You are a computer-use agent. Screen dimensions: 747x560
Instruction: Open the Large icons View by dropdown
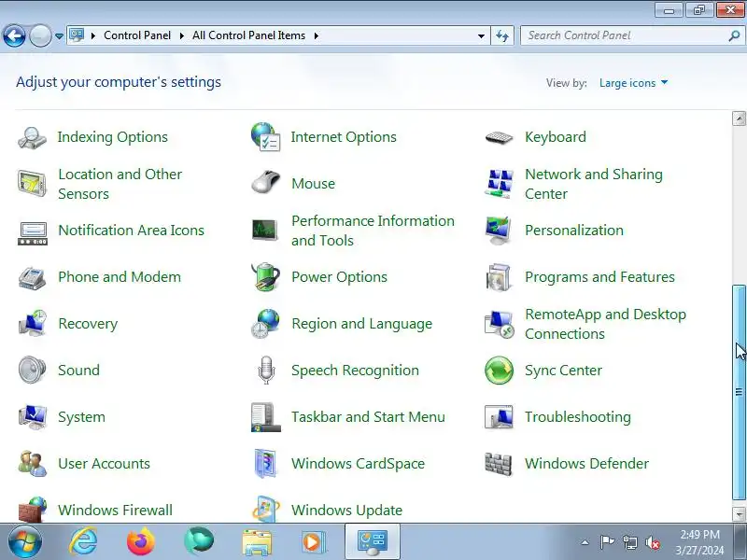633,83
